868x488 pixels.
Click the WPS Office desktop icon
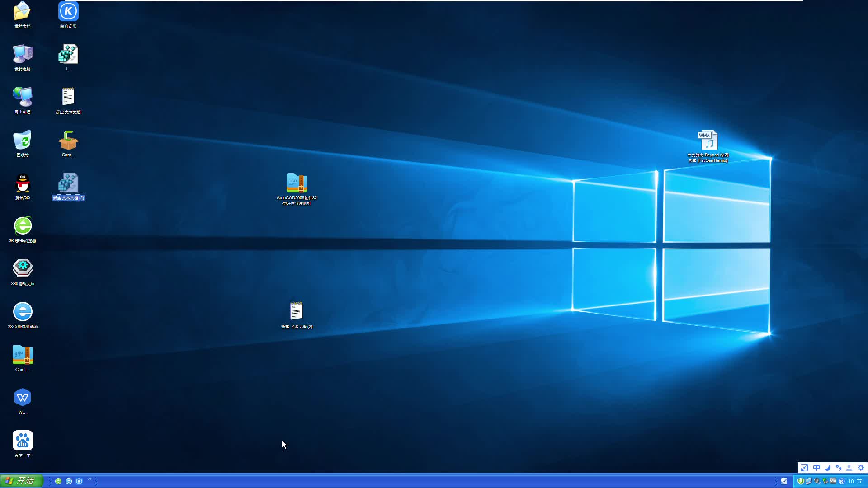click(x=23, y=398)
